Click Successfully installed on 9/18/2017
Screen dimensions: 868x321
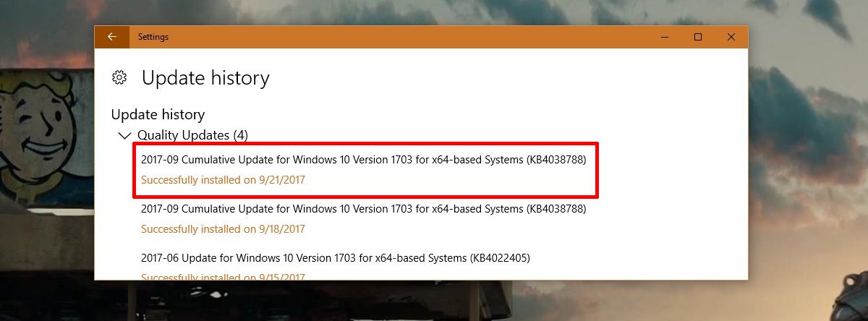(223, 229)
